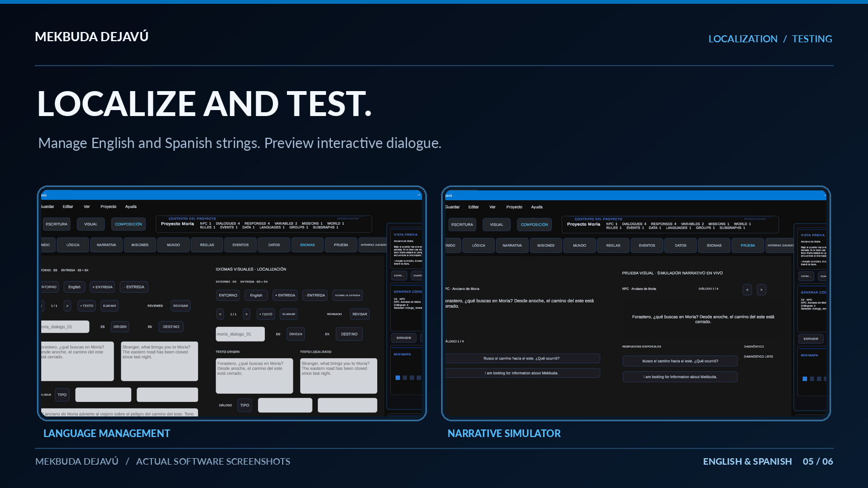Click REVISAR beside the REVISADO label
868x488 pixels.
pyautogui.click(x=360, y=314)
